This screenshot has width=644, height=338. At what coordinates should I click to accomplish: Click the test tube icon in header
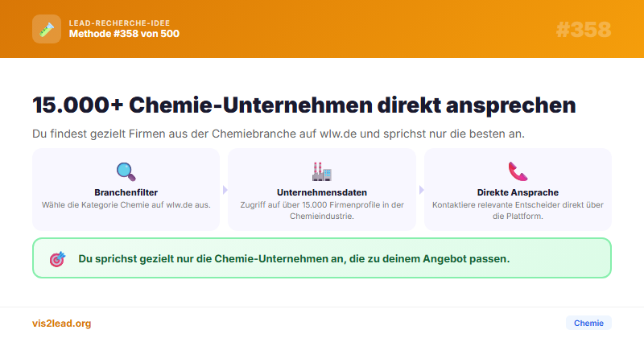[47, 29]
